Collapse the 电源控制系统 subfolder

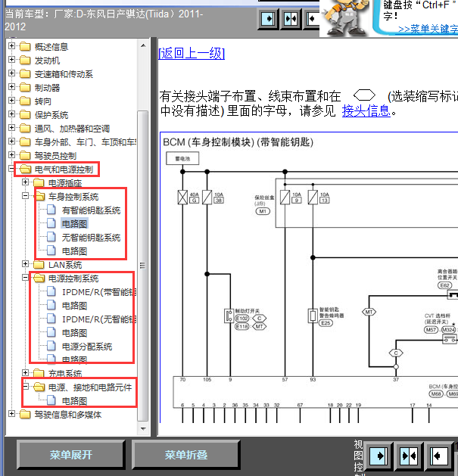point(26,278)
